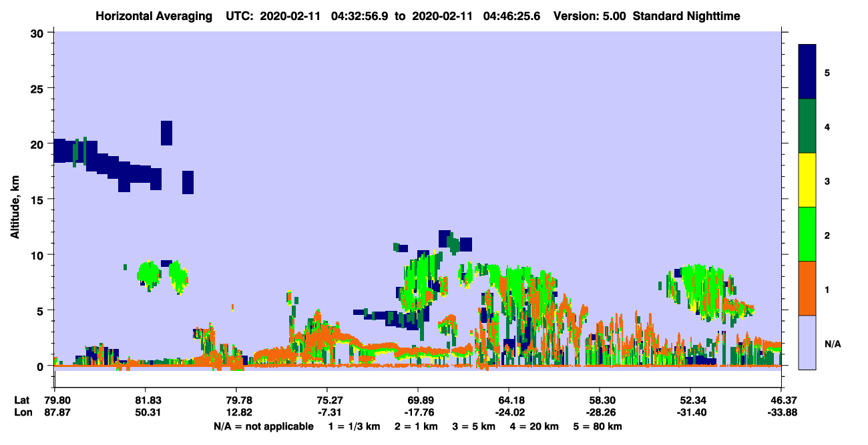Click 'Version: 5.00' in the title
Image resolution: width=868 pixels, height=445 pixels.
589,16
